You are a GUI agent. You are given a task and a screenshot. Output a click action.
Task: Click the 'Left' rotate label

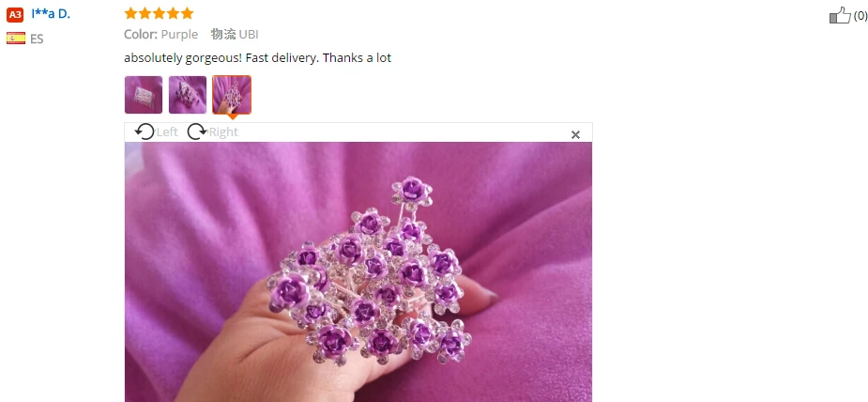click(x=167, y=131)
